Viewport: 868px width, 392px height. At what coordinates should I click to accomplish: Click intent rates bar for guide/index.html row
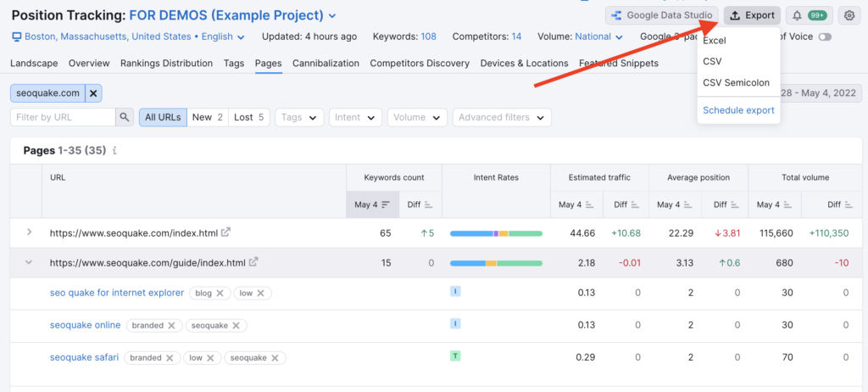[496, 263]
